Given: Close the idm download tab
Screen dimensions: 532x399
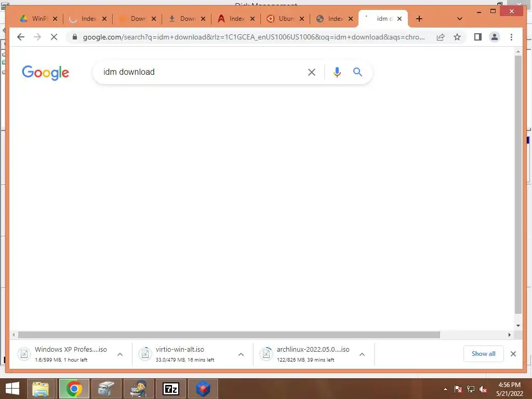Looking at the screenshot, I should click(x=400, y=19).
